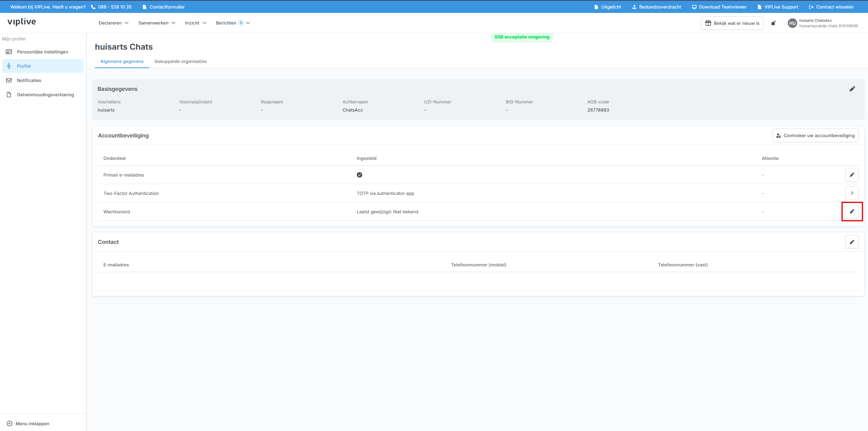Click the checkmark icon for Primair e-mailadres
Image resolution: width=868 pixels, height=431 pixels.
[x=360, y=175]
